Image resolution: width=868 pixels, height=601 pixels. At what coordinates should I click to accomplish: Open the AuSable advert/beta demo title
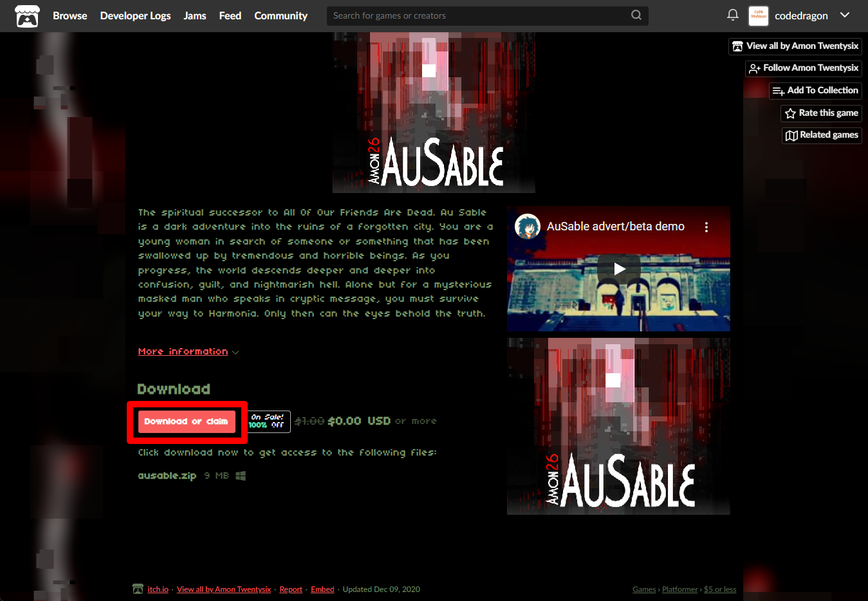(616, 227)
